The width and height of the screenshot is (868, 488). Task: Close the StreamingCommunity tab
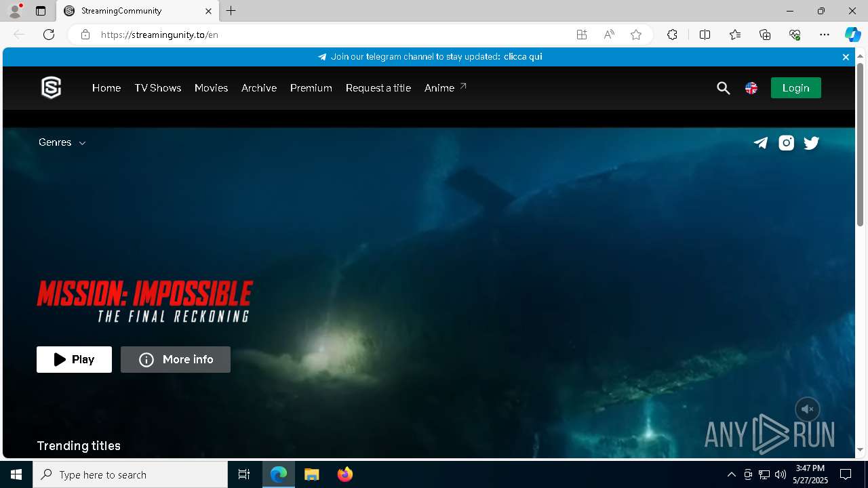click(x=208, y=11)
